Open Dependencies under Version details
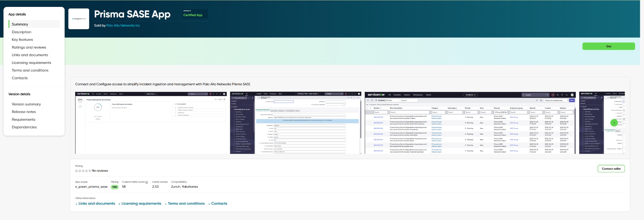The height and width of the screenshot is (220, 644). click(24, 127)
